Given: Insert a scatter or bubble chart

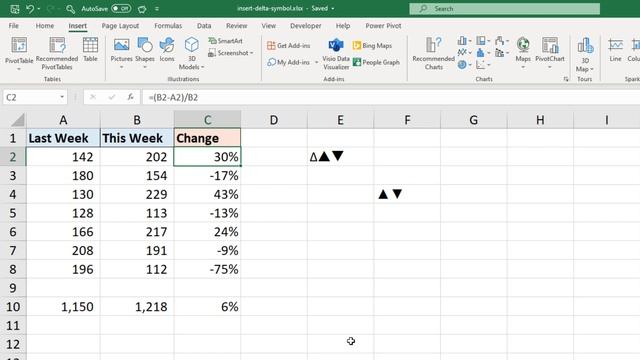Looking at the screenshot, I should [x=483, y=64].
